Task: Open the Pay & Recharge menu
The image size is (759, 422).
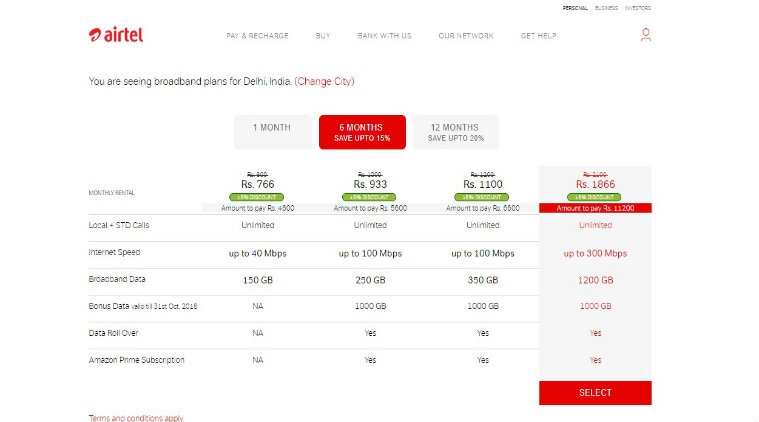Action: [x=257, y=36]
